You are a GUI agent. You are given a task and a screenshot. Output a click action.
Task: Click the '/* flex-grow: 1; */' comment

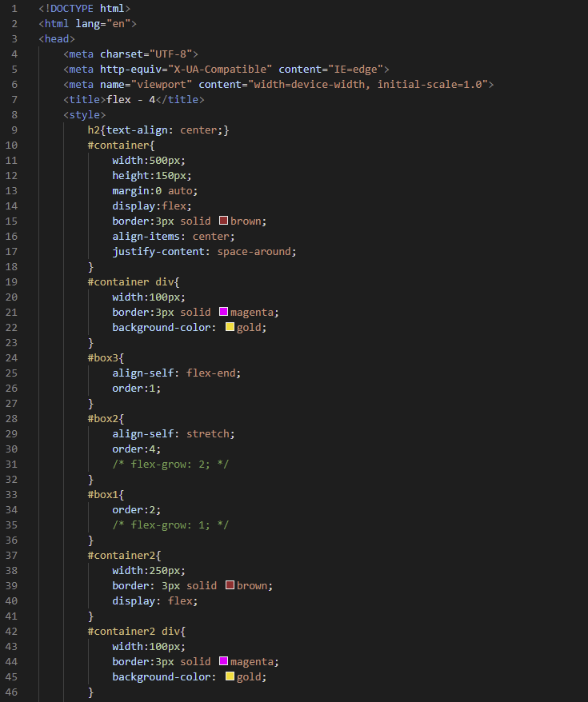coord(170,525)
